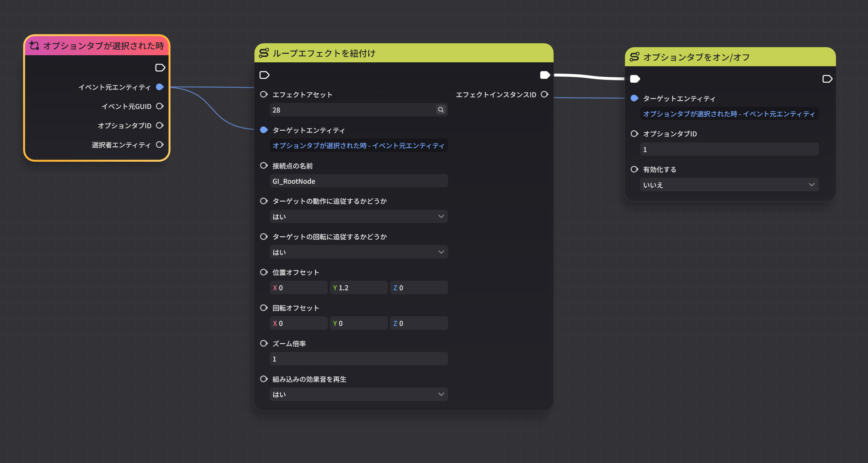Click the node icon on ループエフェクトを紐付け header
The height and width of the screenshot is (463, 868).
263,53
